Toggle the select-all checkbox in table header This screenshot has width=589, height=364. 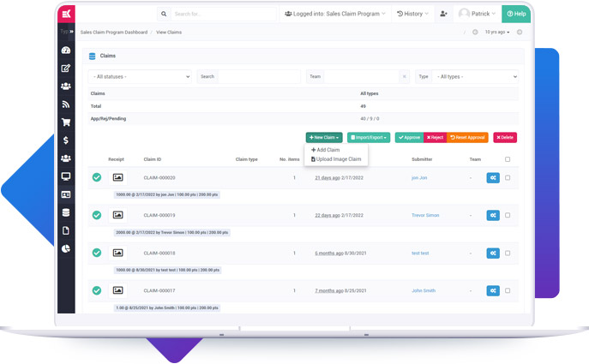[508, 159]
